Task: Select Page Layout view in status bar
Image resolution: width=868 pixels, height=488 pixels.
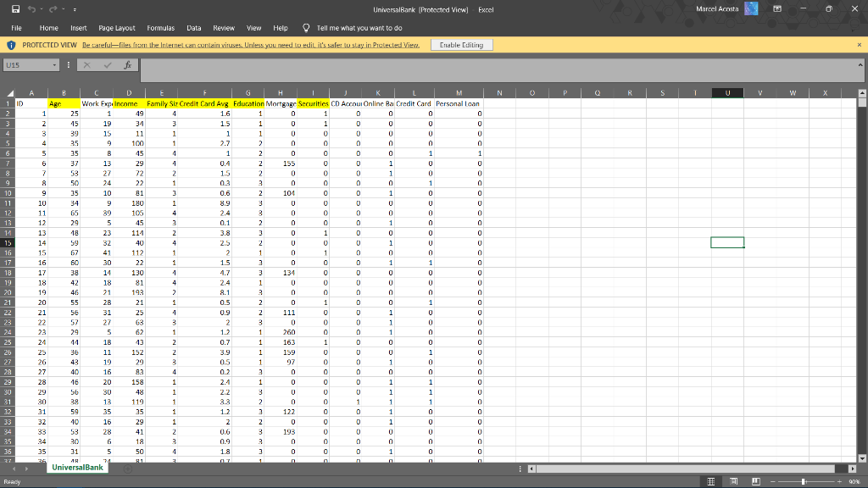Action: [x=732, y=481]
